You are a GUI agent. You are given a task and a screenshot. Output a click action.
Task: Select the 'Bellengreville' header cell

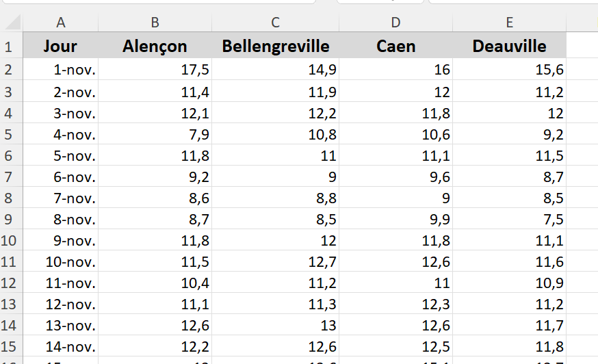pyautogui.click(x=276, y=47)
